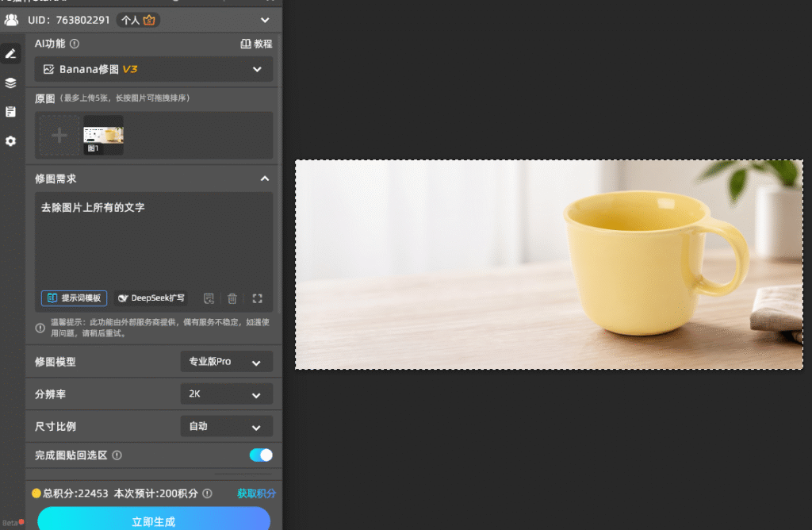
Task: Expand the UID account dropdown chevron
Action: coord(265,20)
